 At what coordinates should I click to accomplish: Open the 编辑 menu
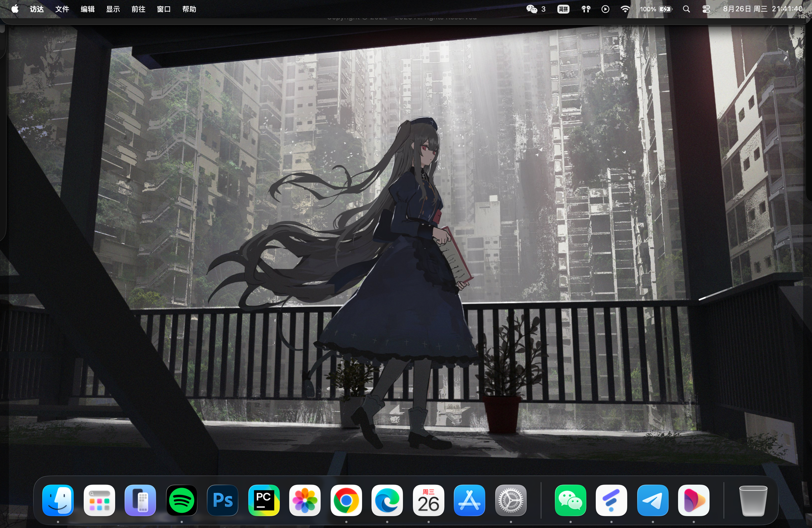(x=88, y=9)
